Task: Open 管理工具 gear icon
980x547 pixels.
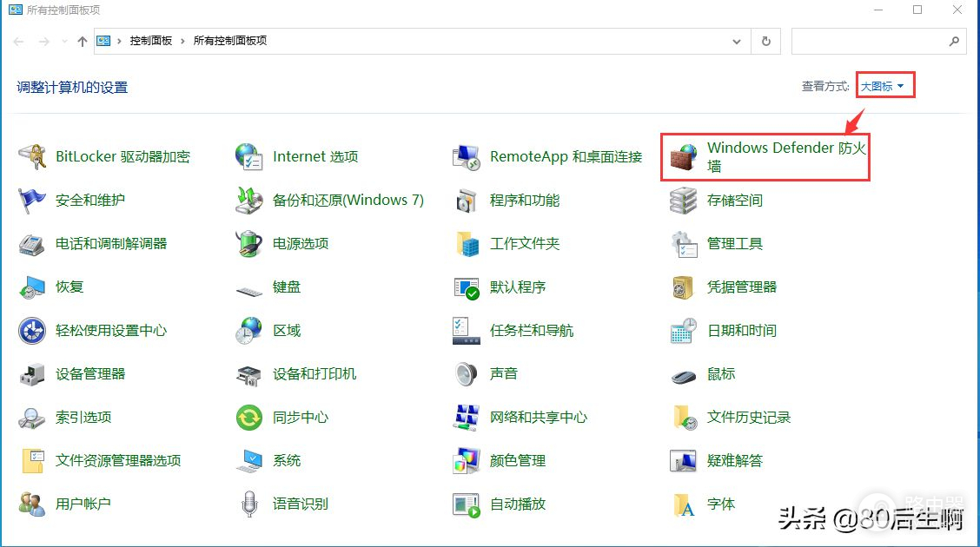Action: click(683, 243)
